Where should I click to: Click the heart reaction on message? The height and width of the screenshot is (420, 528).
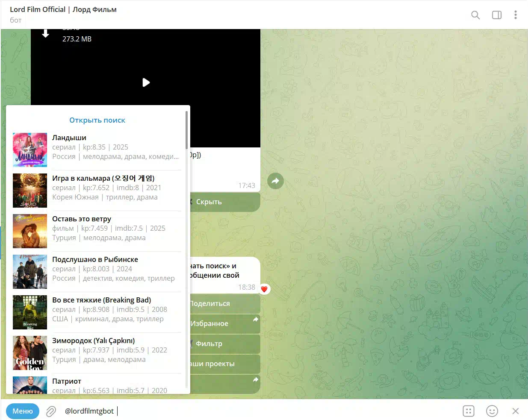264,289
